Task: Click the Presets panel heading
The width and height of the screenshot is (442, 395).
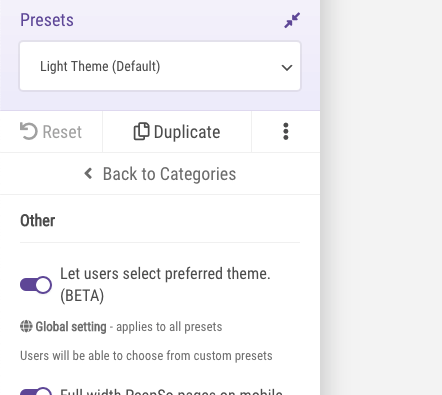Action: pos(47,20)
